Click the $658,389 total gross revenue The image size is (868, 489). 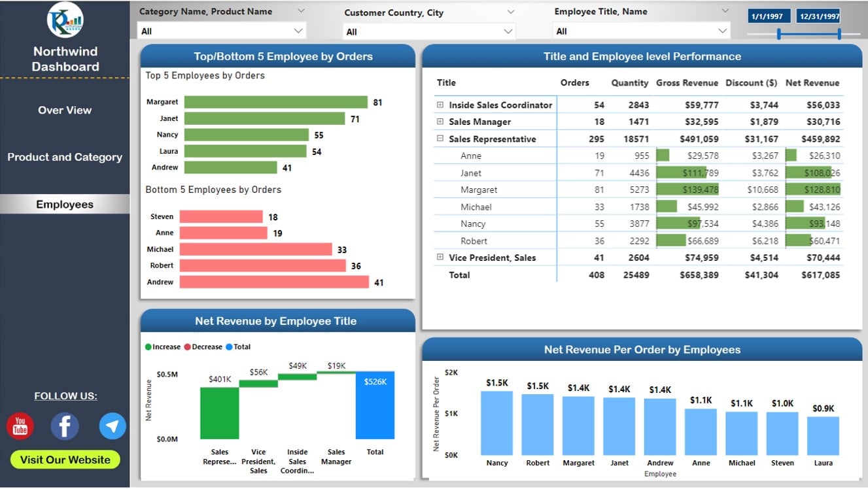pos(699,275)
